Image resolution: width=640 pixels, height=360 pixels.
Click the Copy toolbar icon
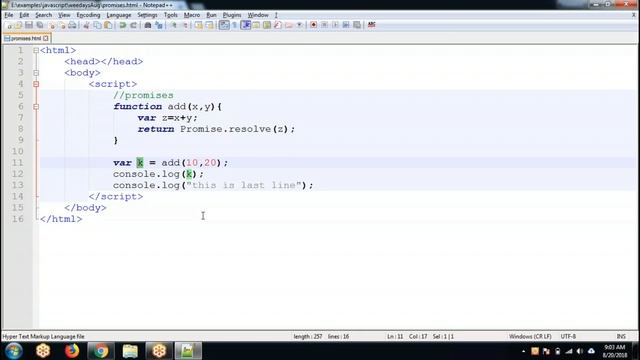pos(97,25)
